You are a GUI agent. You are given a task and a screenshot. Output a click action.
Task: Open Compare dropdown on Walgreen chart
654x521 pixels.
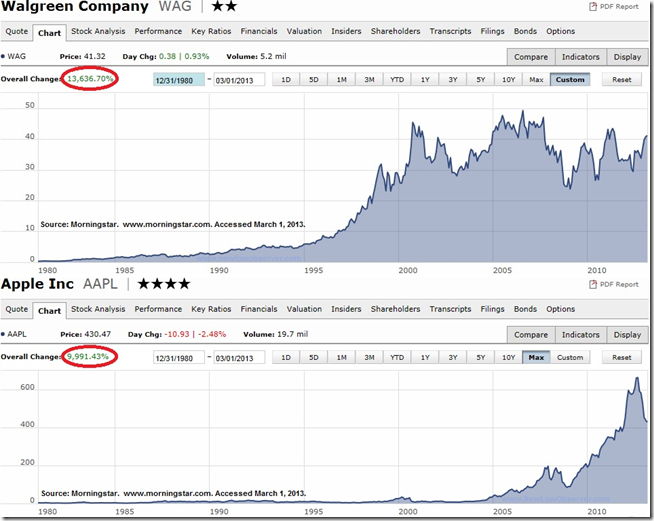(x=531, y=57)
